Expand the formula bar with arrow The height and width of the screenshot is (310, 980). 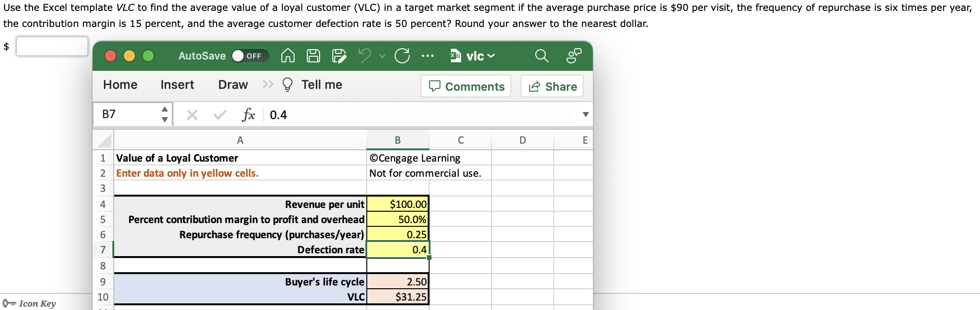(x=585, y=114)
